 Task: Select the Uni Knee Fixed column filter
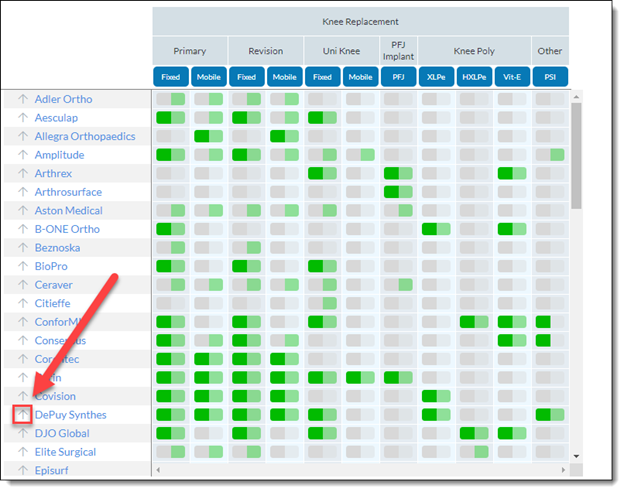point(322,77)
